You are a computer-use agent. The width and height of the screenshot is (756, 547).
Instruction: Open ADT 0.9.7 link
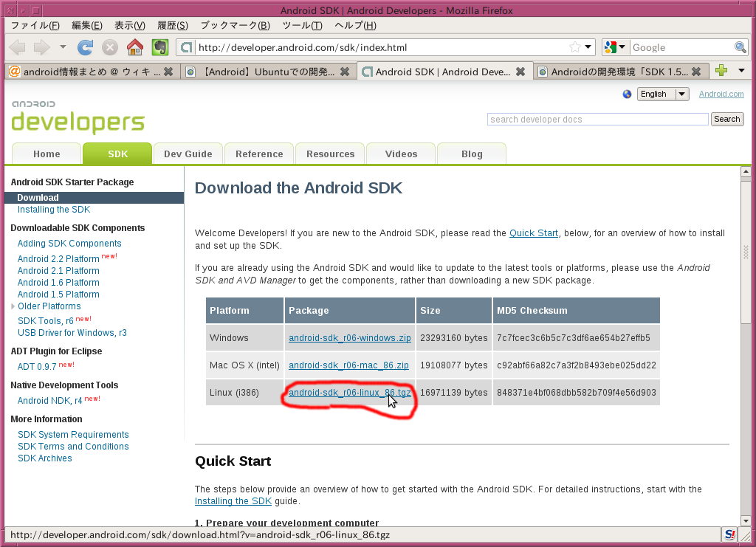(37, 367)
